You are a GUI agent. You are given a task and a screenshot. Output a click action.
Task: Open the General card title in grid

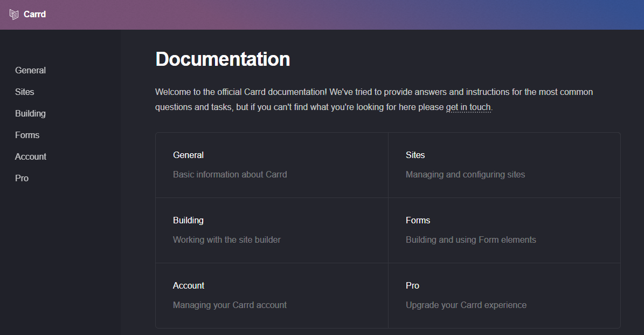188,155
